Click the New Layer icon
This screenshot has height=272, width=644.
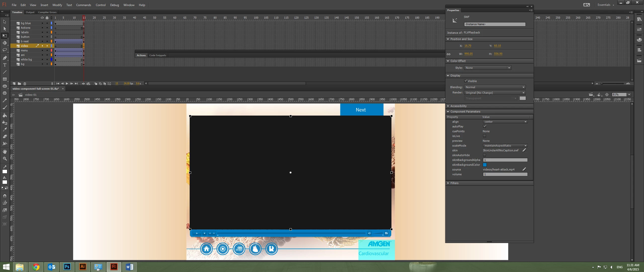(x=14, y=84)
